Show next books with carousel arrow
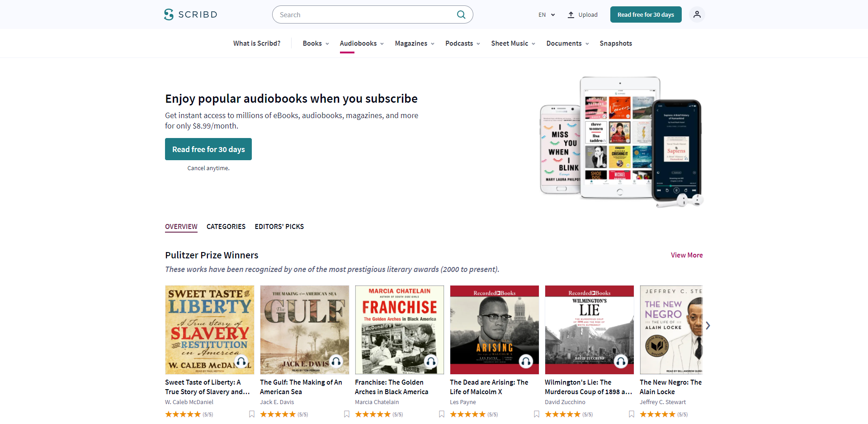Image resolution: width=868 pixels, height=424 pixels. (x=708, y=325)
